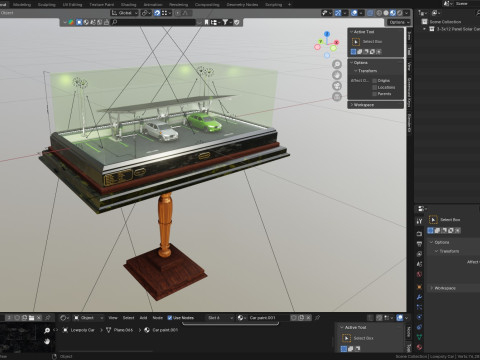
Task: Enable the Origins checkbox
Action: click(375, 81)
